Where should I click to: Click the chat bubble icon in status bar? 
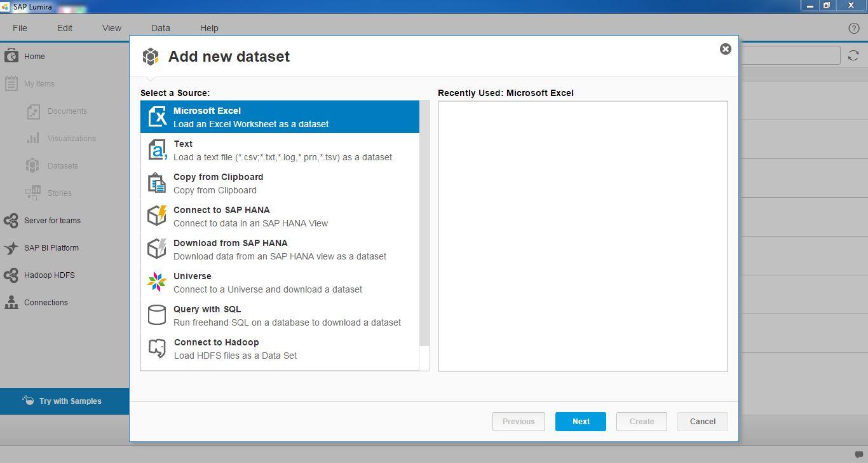point(858,454)
